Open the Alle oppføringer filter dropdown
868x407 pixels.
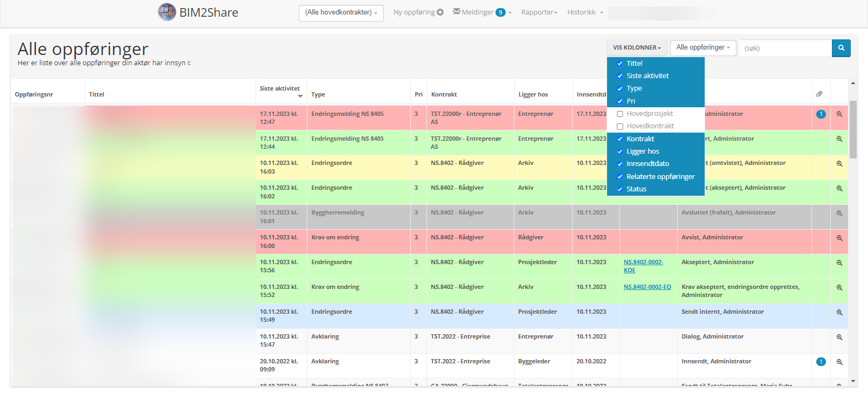[x=703, y=47]
